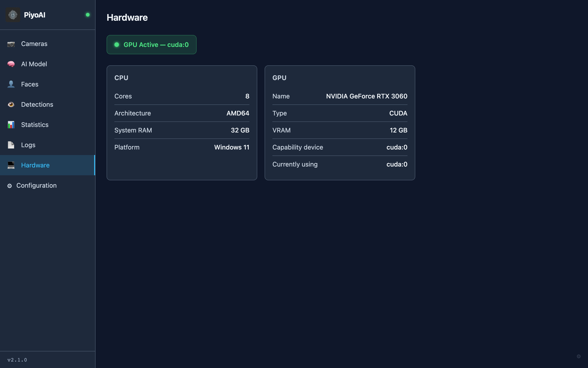This screenshot has width=588, height=368.
Task: Click the GPU card title
Action: pos(280,78)
